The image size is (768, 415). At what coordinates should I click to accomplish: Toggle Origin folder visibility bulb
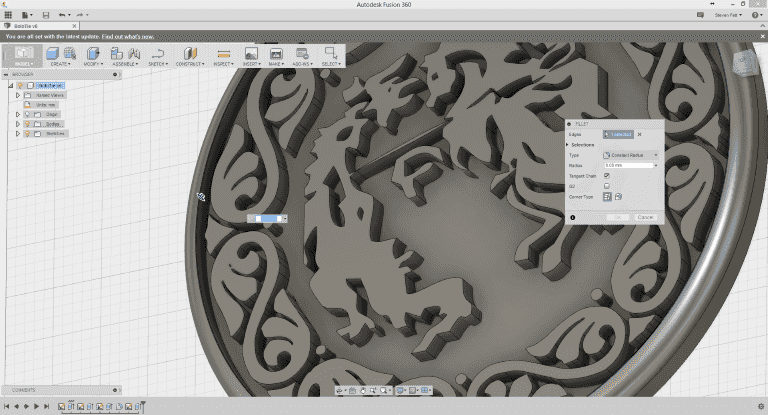pyautogui.click(x=28, y=114)
